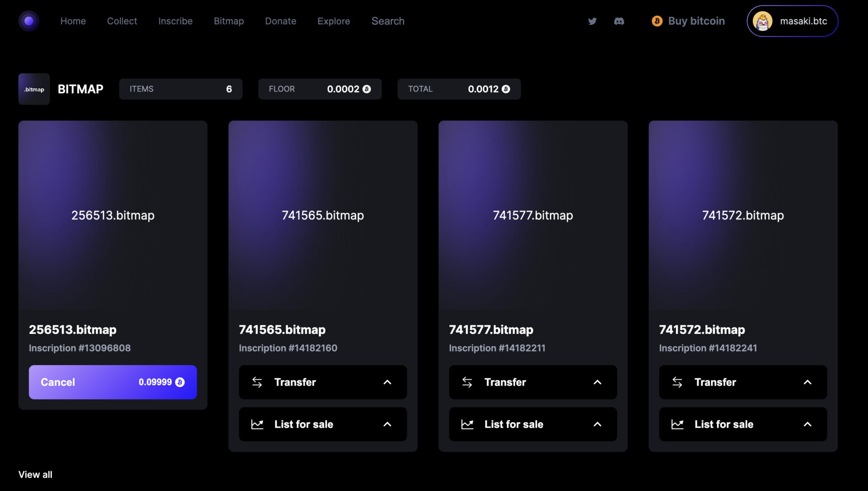This screenshot has width=868, height=491.
Task: Click Transfer label on 741565.bitmap
Action: [295, 382]
